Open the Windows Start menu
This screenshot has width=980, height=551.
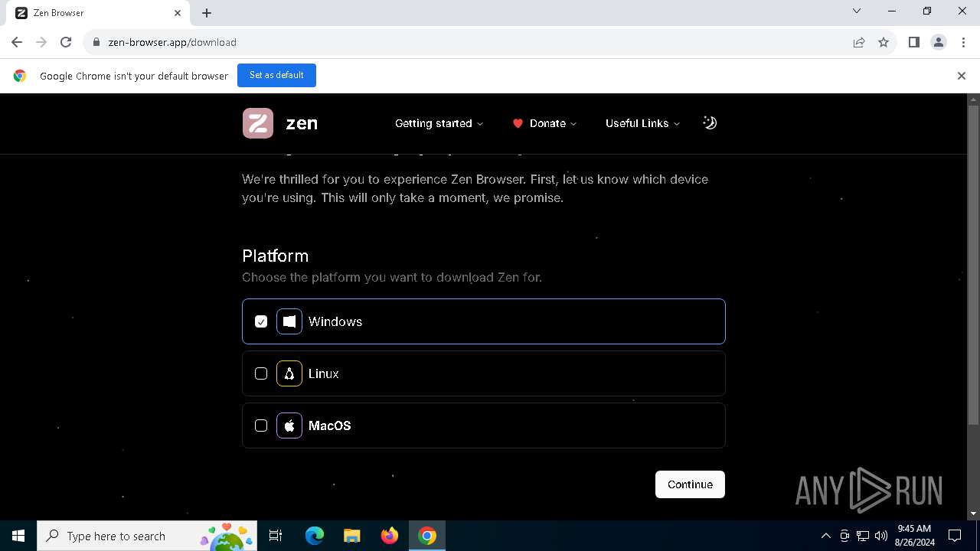[18, 536]
